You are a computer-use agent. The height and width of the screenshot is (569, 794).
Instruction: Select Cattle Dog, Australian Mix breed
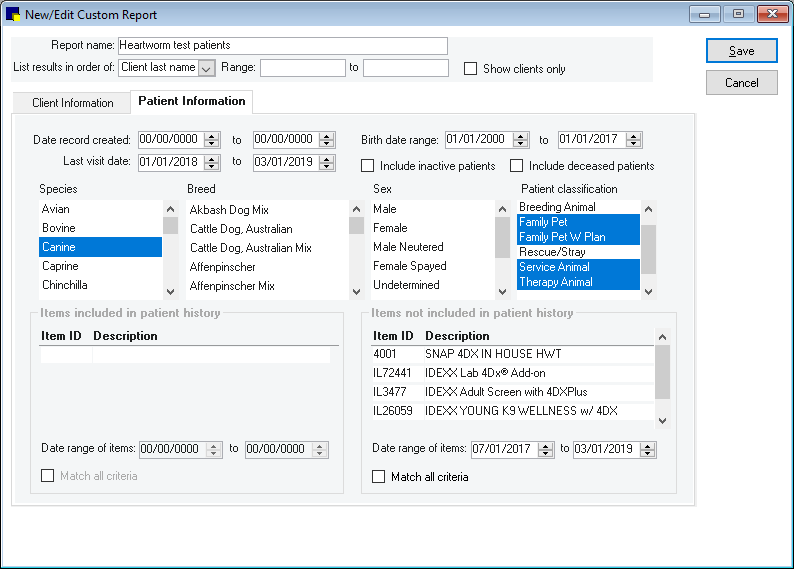267,248
